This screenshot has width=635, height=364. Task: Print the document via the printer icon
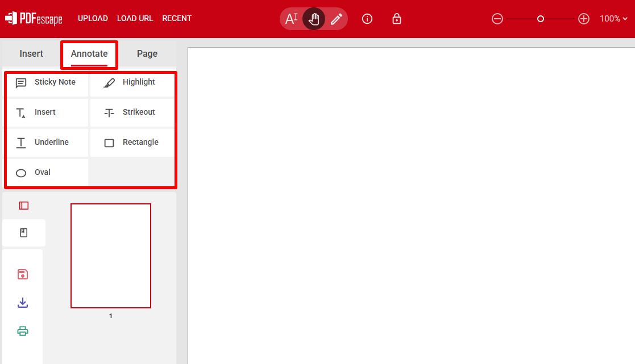coord(23,331)
